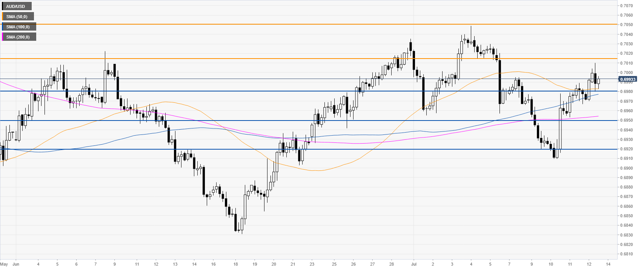Screen dimensions: 644x269
Task: Click the May label on date axis
Action: pyautogui.click(x=4, y=264)
